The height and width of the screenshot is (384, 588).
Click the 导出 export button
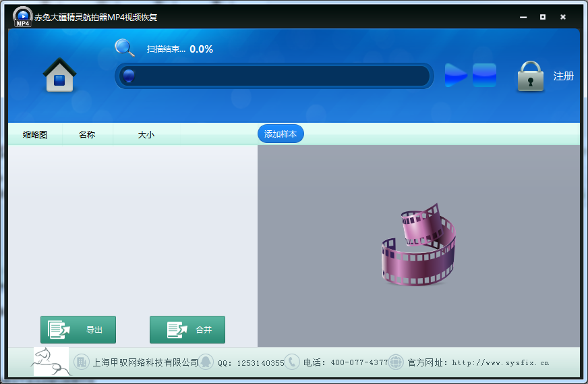(x=78, y=329)
